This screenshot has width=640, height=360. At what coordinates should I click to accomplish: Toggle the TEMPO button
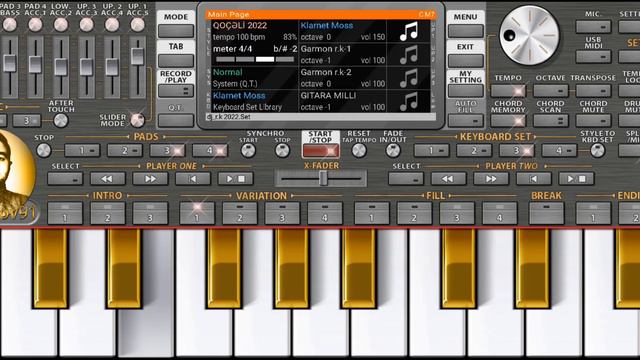pyautogui.click(x=508, y=91)
